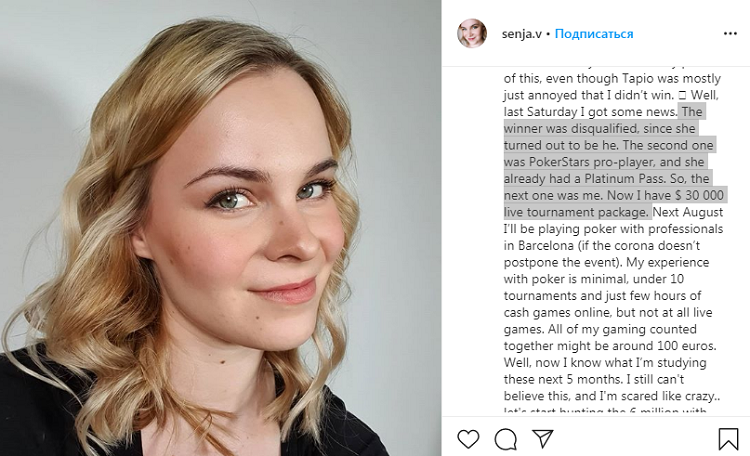Follow the account via Подписаться
The image size is (750, 456).
pos(594,34)
